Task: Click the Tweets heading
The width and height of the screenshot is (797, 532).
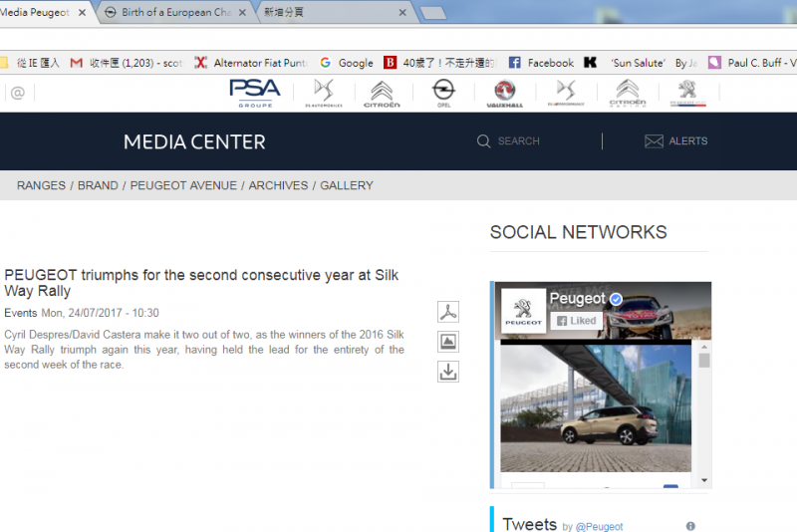Action: coord(530,524)
